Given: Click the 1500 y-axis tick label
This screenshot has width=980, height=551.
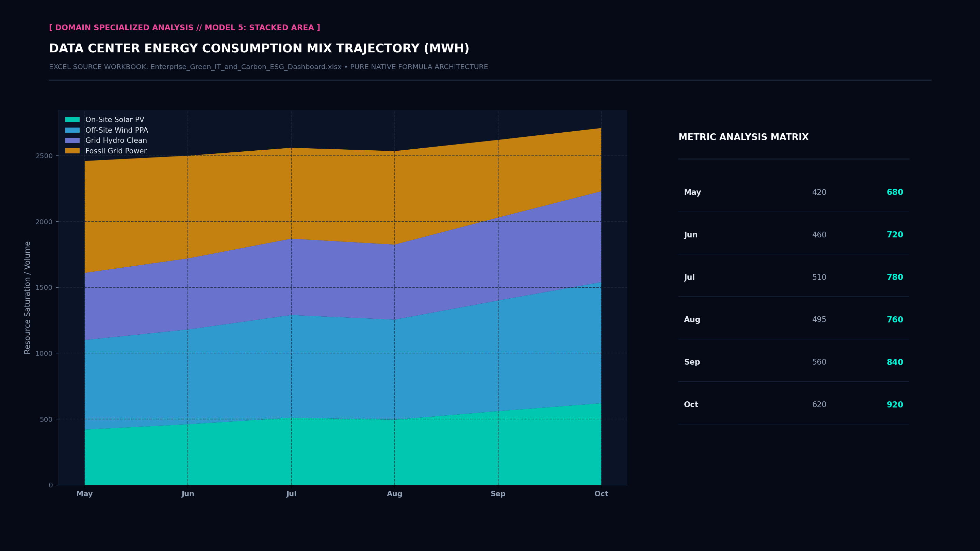Looking at the screenshot, I should click(44, 288).
